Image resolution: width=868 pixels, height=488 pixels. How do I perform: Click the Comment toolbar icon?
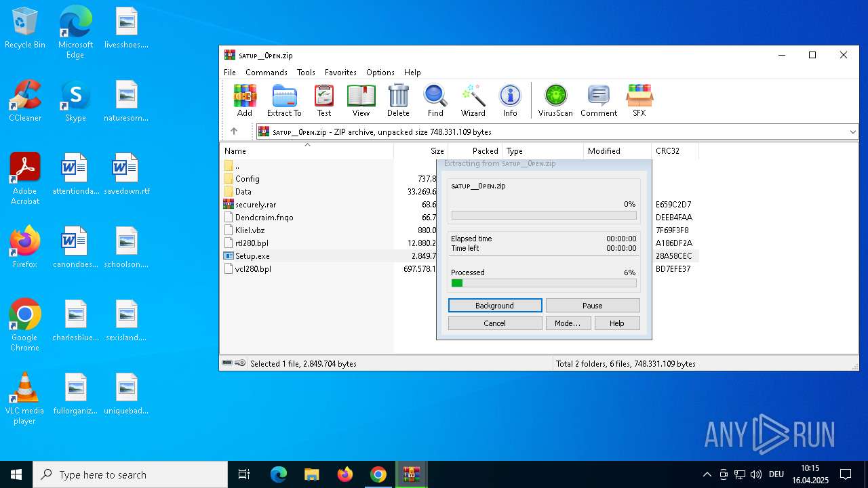599,100
